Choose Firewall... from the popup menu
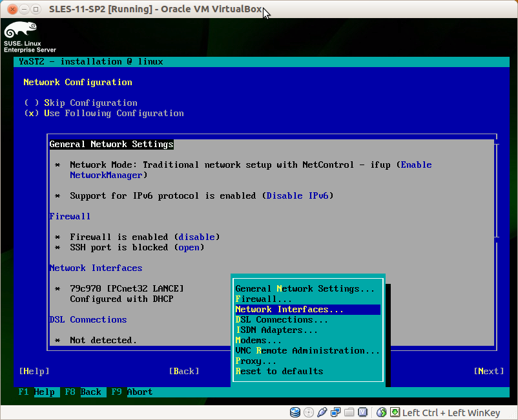This screenshot has width=518, height=420. pos(307,299)
